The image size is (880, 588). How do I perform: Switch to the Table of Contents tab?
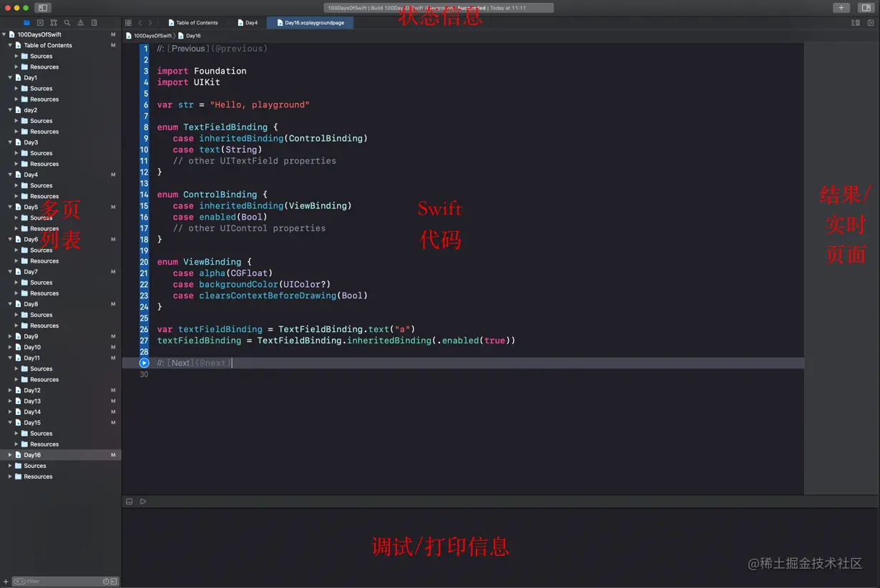pos(193,23)
